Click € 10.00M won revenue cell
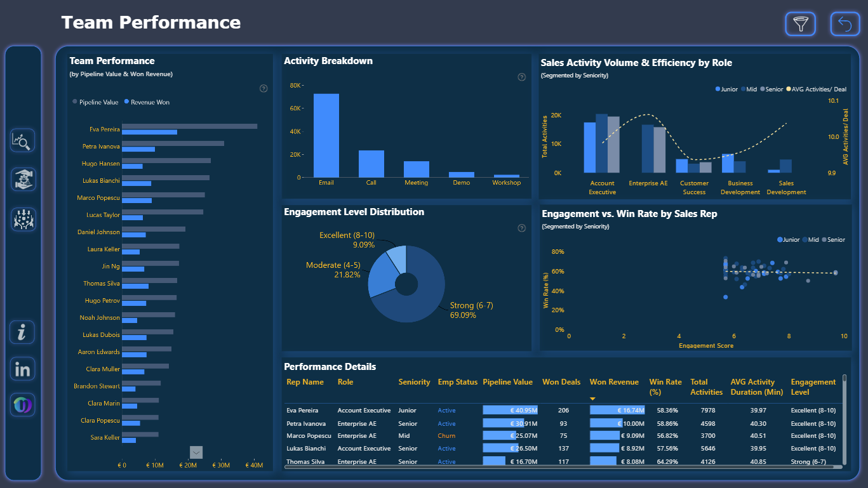868x488 pixels. (x=617, y=423)
